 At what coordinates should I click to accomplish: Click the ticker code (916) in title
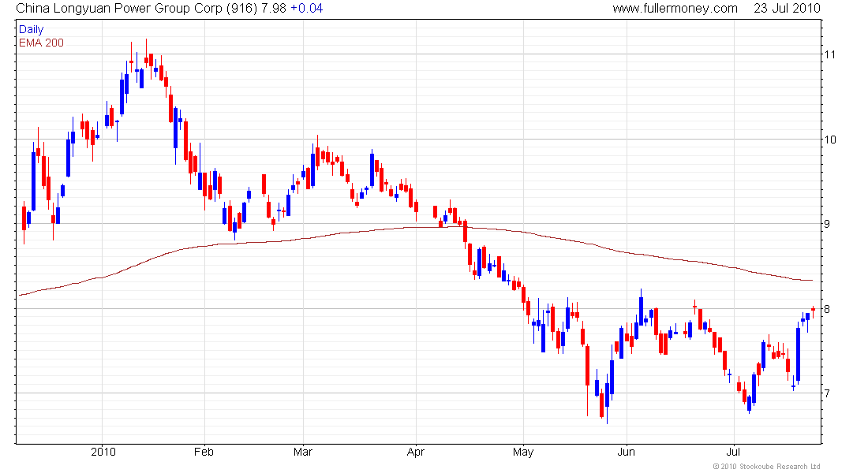242,9
